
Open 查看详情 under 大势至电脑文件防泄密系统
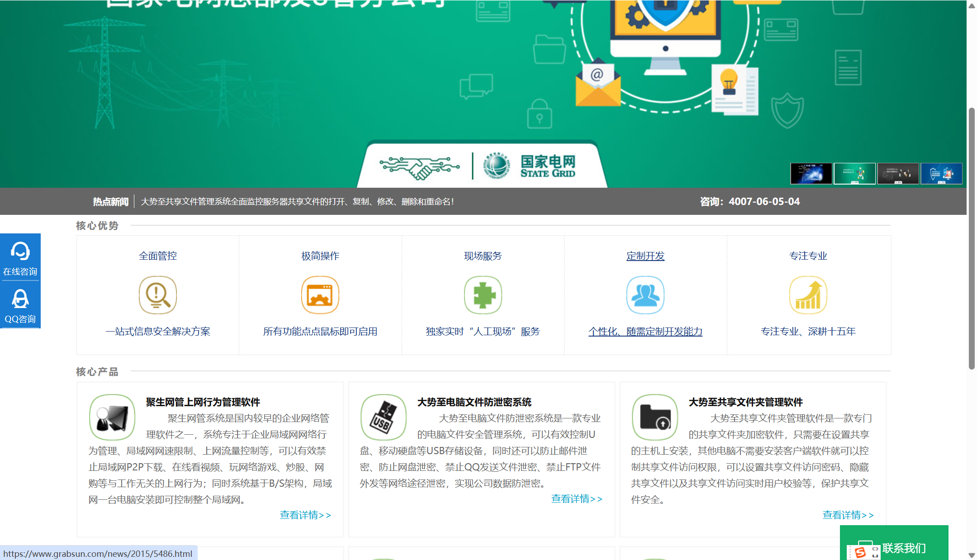tap(576, 499)
